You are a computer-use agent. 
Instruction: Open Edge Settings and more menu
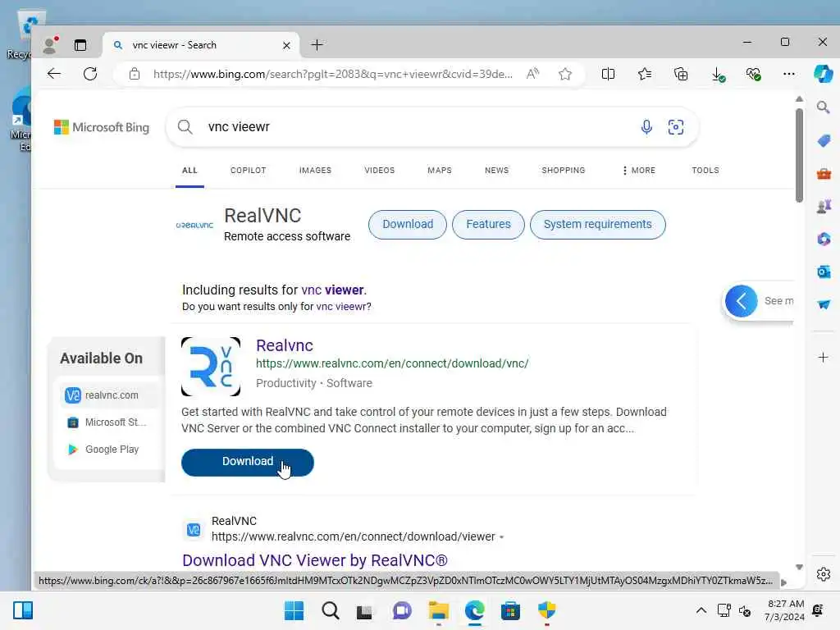coord(789,74)
